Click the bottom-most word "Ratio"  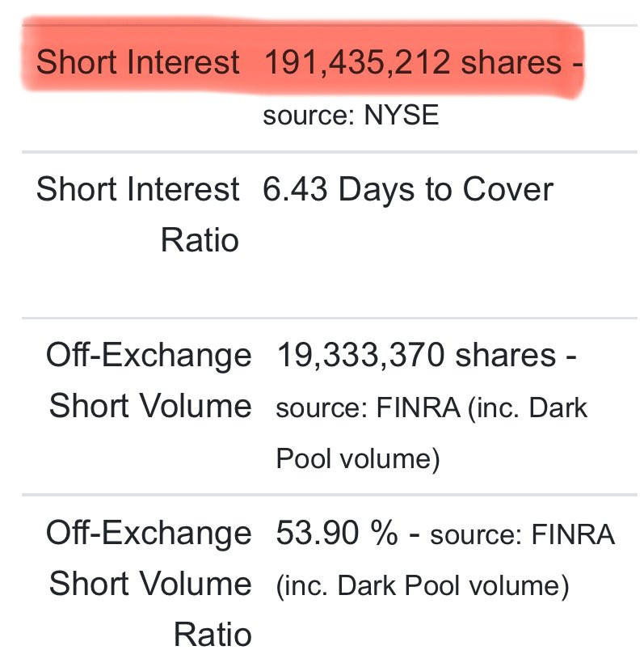click(213, 635)
